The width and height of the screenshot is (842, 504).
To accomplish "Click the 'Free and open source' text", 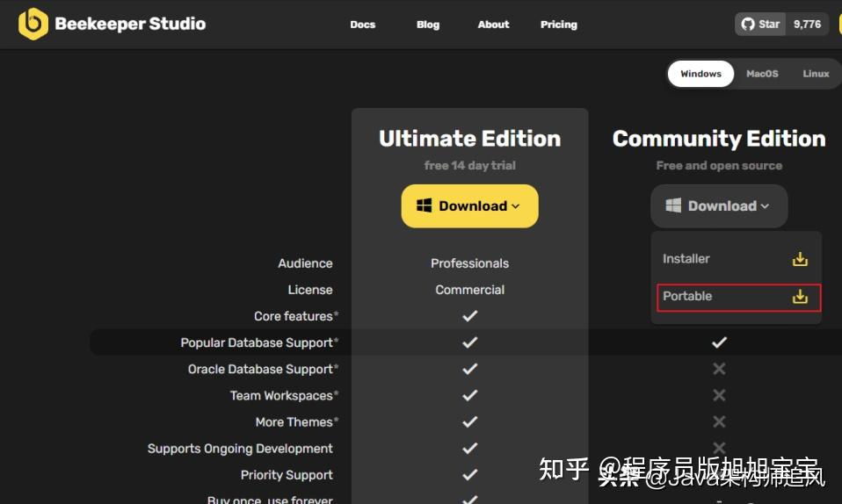I will 719,165.
